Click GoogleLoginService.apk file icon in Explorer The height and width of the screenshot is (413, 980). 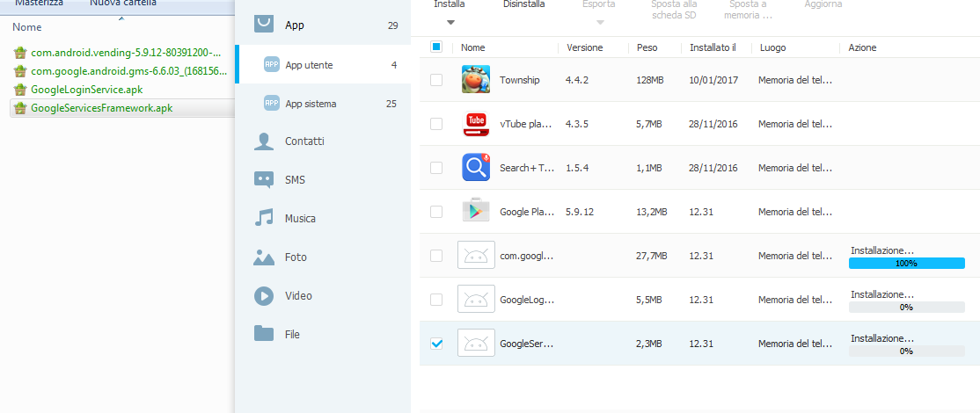(20, 90)
